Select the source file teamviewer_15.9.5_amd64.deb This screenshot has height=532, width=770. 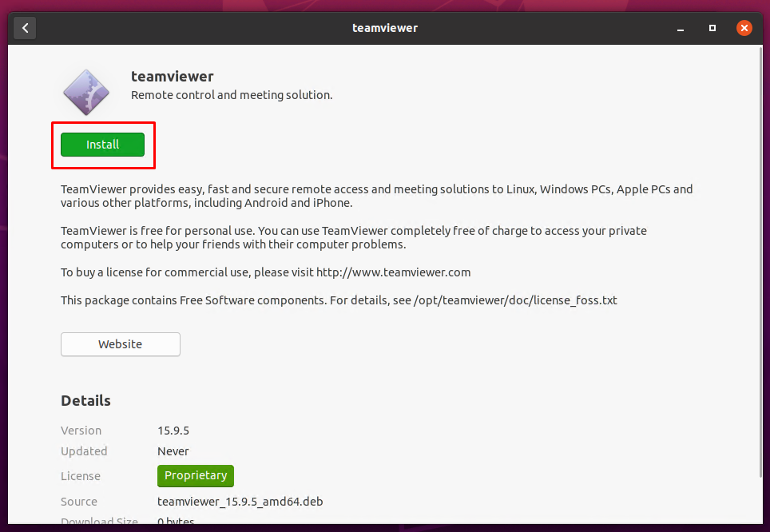pyautogui.click(x=240, y=502)
